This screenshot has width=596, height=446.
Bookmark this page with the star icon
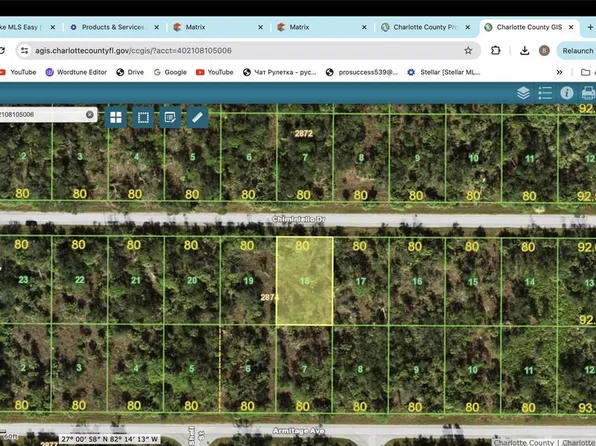tap(468, 51)
